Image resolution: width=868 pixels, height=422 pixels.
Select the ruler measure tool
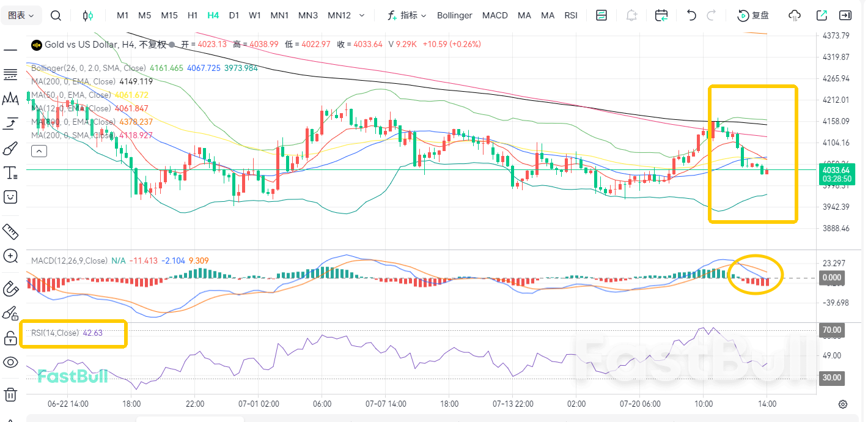point(10,231)
